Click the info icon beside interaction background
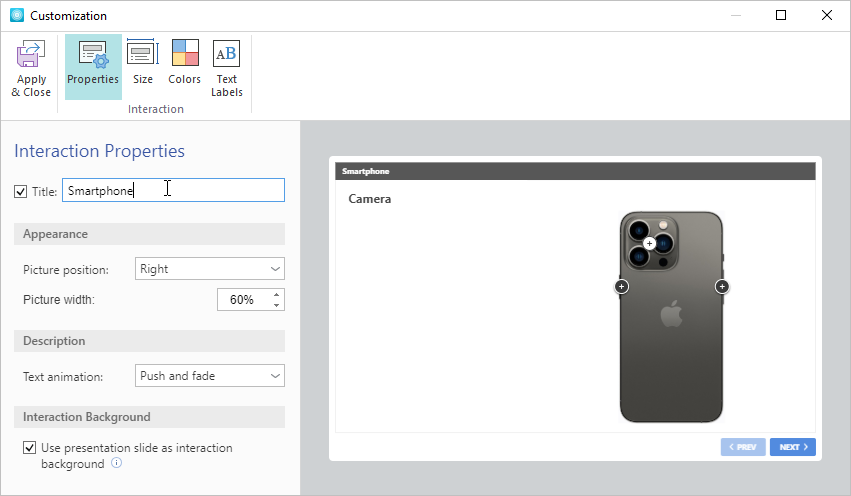This screenshot has width=851, height=496. point(117,464)
